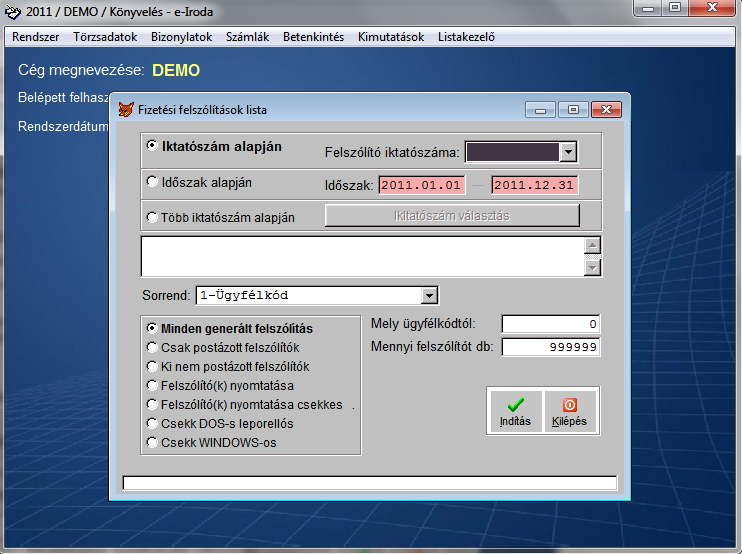This screenshot has width=742, height=554.
Task: Select 'Több iktatószám alapján' option
Action: (153, 216)
